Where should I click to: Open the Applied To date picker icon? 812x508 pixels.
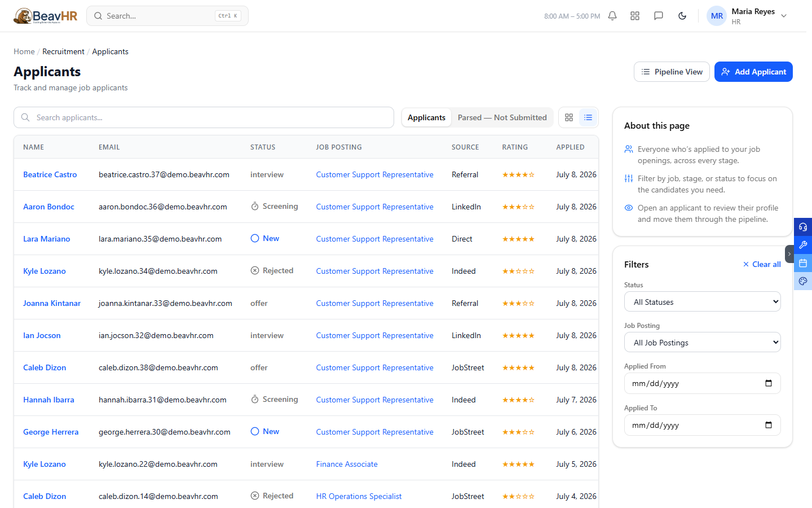pyautogui.click(x=769, y=425)
